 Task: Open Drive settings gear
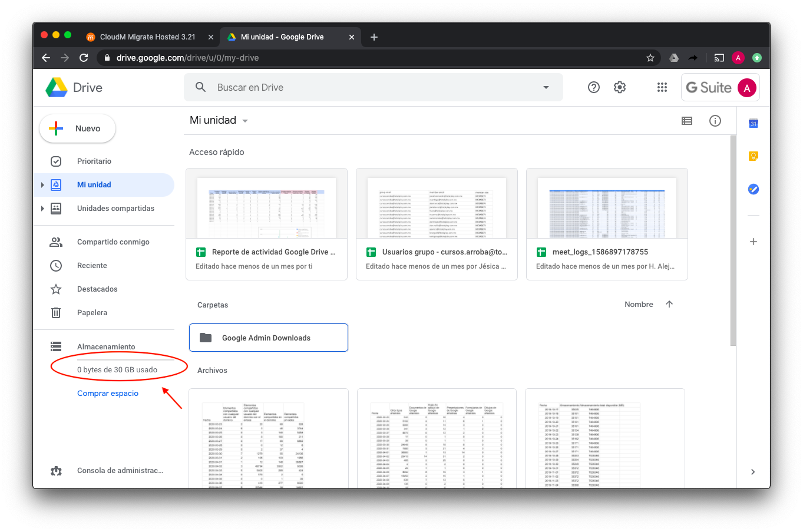click(620, 87)
